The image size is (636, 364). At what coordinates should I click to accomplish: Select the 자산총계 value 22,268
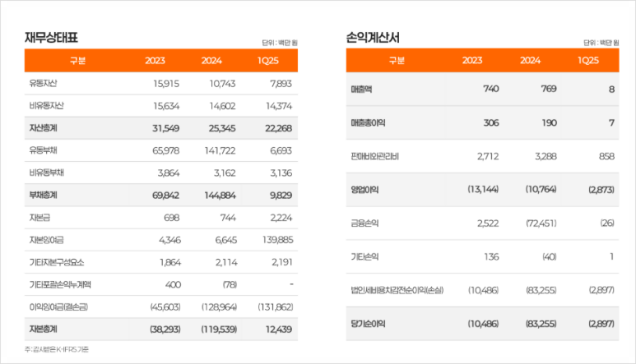[279, 128]
